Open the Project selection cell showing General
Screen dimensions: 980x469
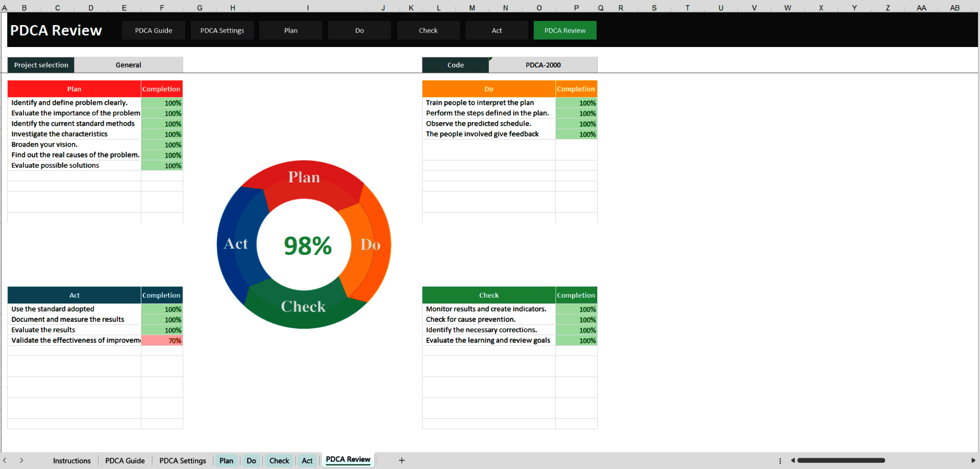(x=128, y=64)
